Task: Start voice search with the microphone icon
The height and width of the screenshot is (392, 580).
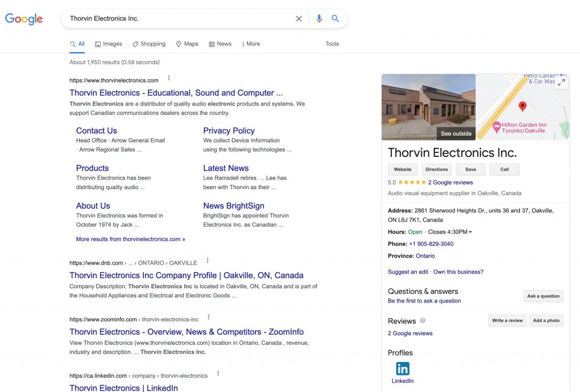Action: point(319,19)
